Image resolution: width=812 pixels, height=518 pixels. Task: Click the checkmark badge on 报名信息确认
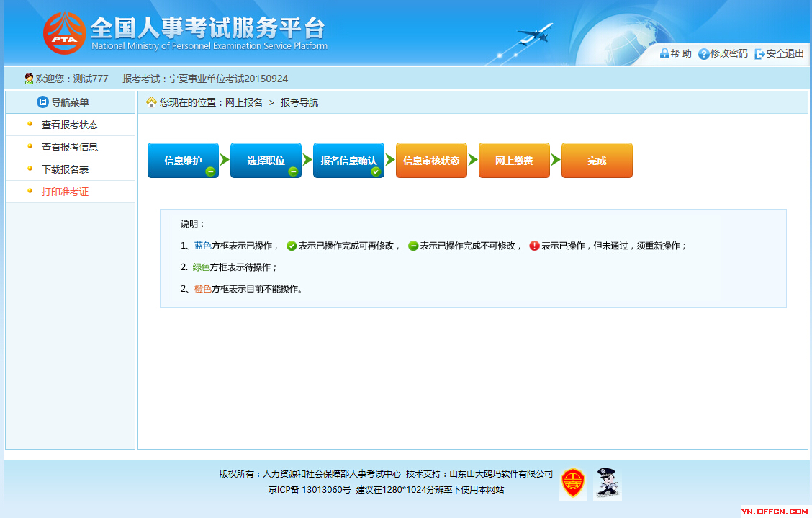click(376, 171)
